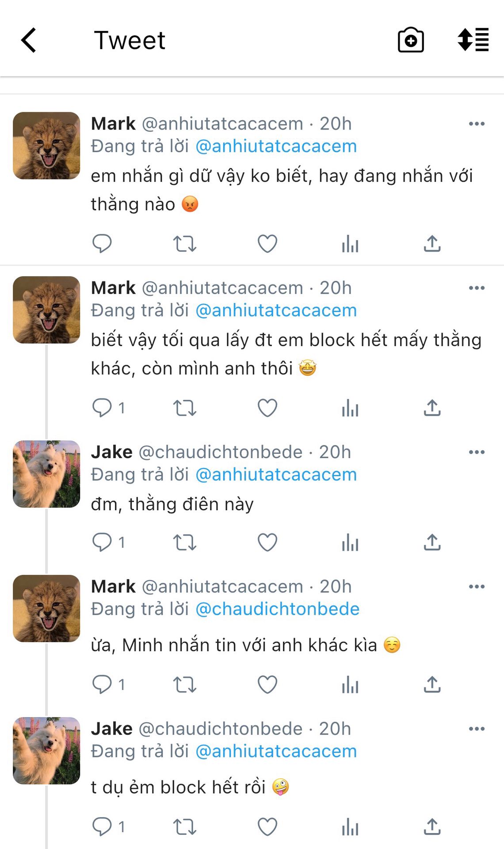Open more options on the first Mark tweet
Image resolution: width=504 pixels, height=849 pixels.
pyautogui.click(x=477, y=124)
